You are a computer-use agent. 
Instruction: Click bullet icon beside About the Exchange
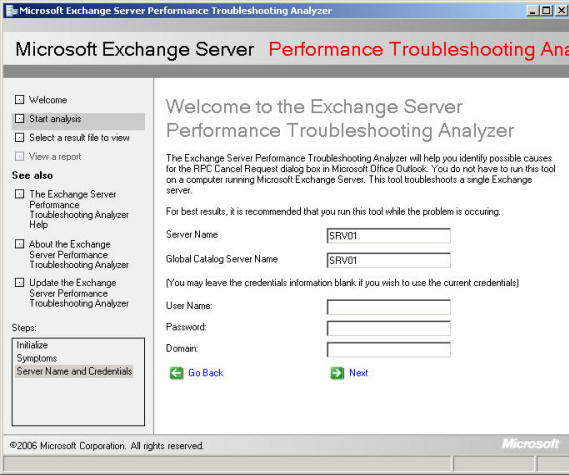(x=20, y=244)
